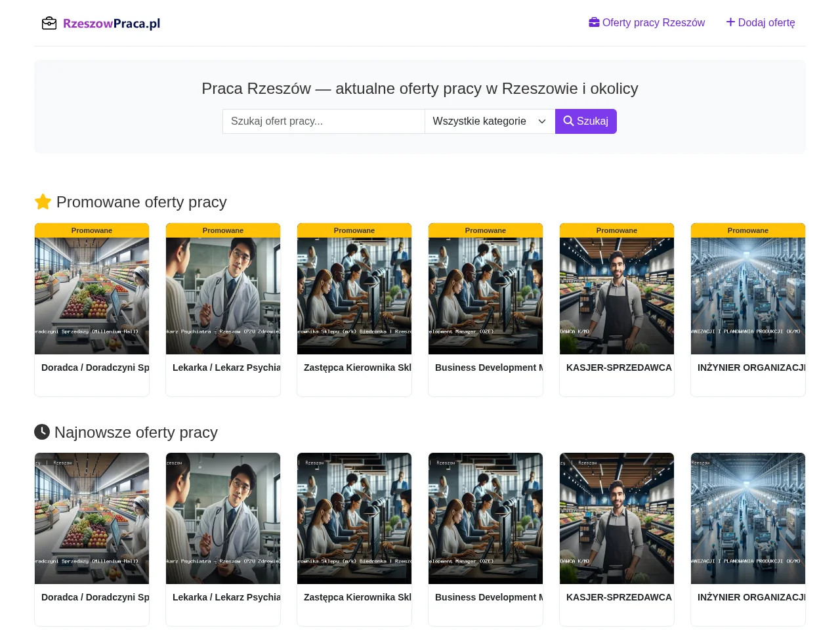Image resolution: width=840 pixels, height=630 pixels.
Task: Open the Oferty pracy Rzeszów nav link
Action: [x=647, y=22]
